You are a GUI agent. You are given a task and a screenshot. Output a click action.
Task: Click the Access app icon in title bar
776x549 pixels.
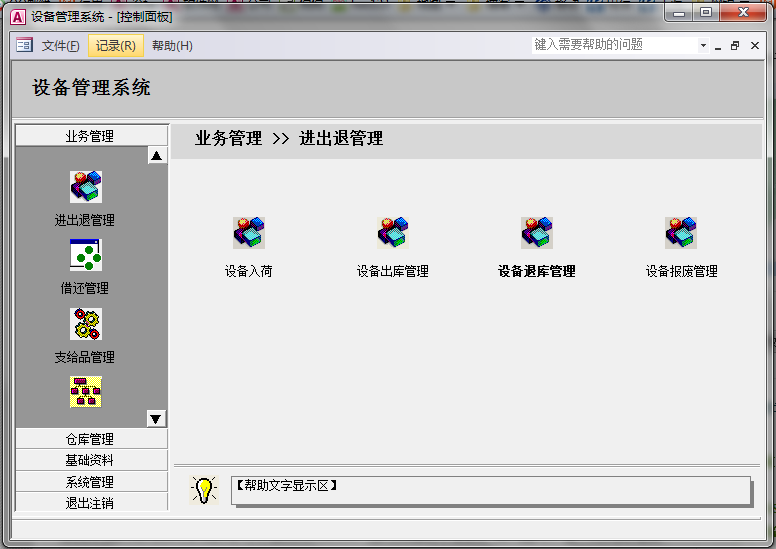pyautogui.click(x=18, y=17)
